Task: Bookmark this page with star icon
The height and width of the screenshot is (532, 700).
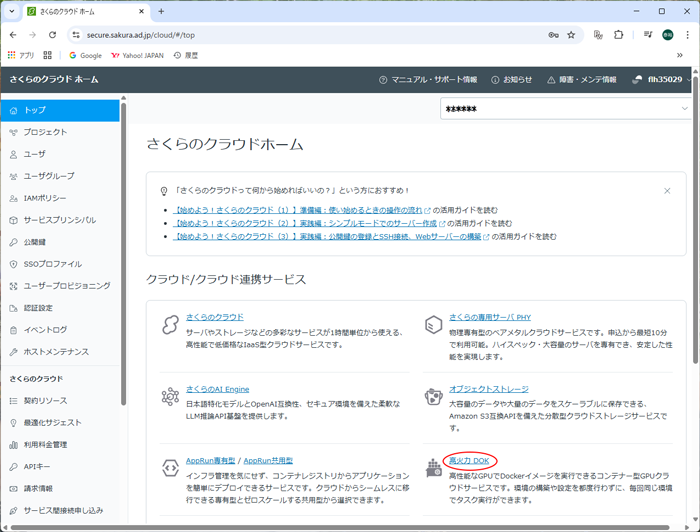Action: 571,35
